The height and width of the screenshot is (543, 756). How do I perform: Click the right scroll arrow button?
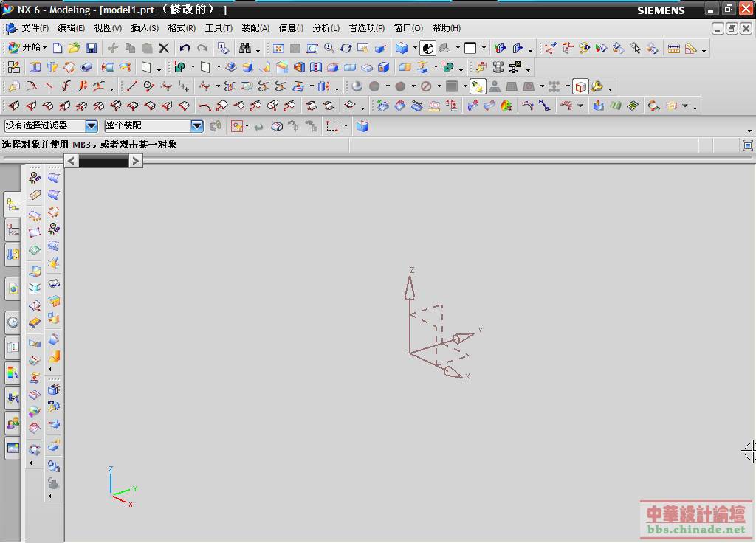(136, 161)
